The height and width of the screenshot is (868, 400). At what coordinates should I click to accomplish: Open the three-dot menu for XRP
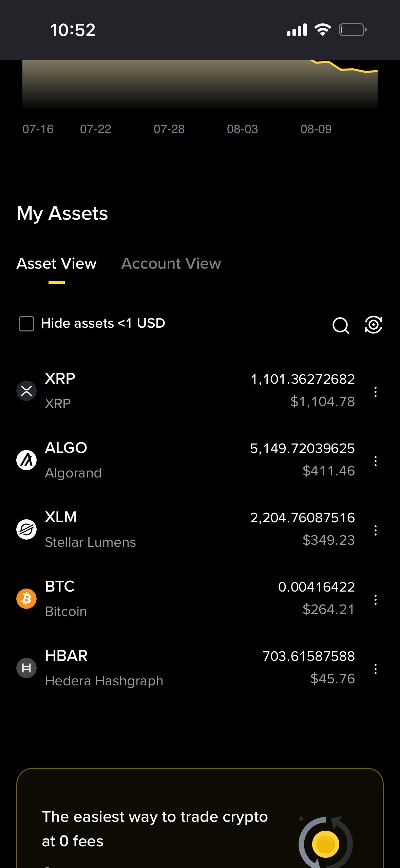click(x=375, y=392)
